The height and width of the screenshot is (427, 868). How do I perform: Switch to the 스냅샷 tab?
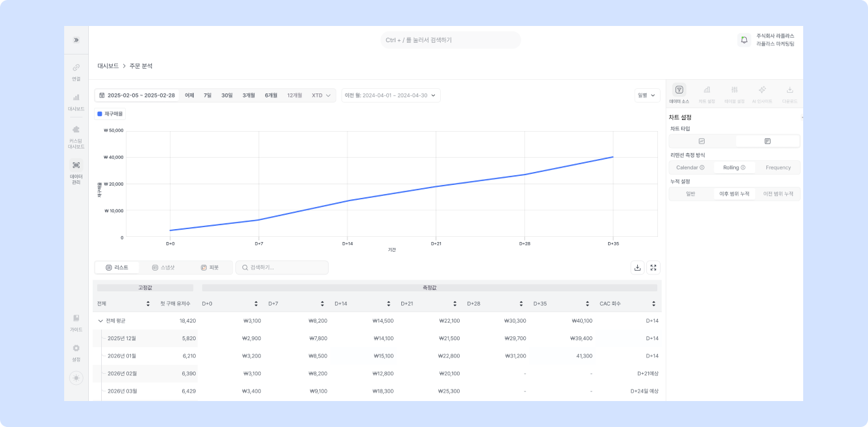[x=163, y=267]
